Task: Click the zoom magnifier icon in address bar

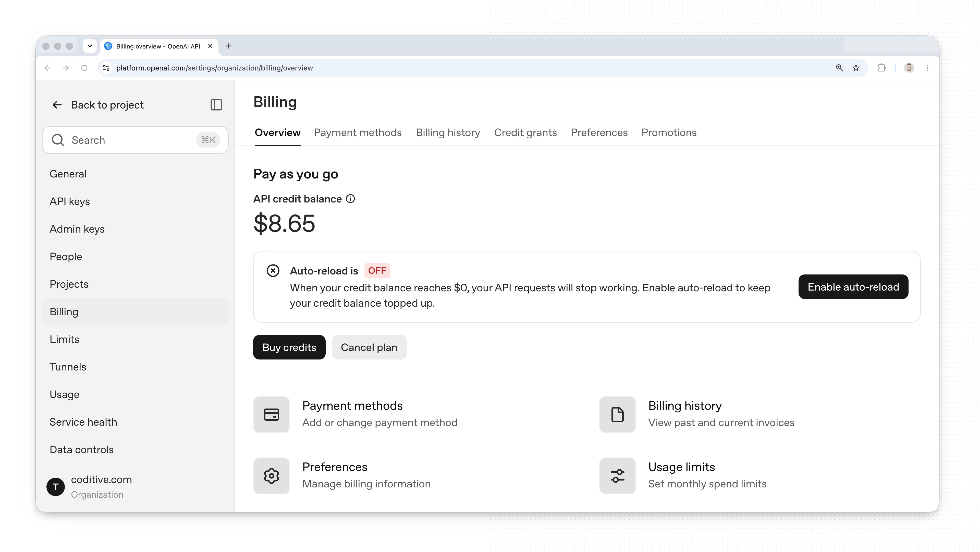Action: (x=839, y=68)
